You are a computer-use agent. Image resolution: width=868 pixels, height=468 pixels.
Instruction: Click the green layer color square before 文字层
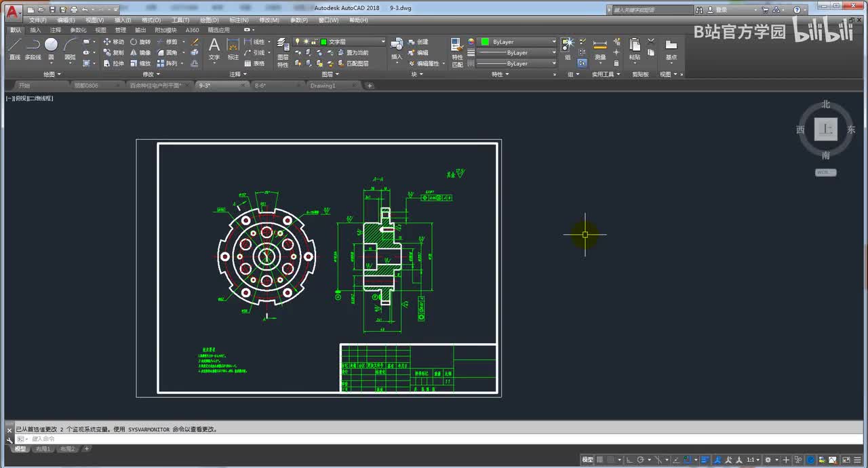click(323, 42)
